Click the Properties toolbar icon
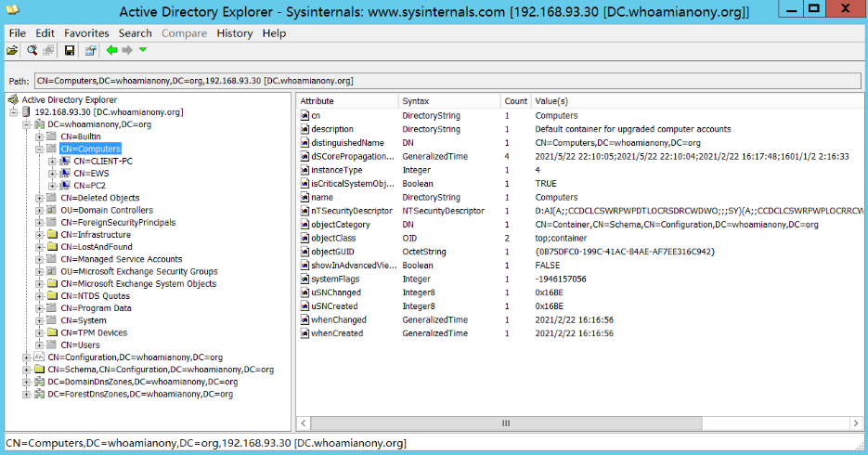Image resolution: width=868 pixels, height=455 pixels. point(90,50)
